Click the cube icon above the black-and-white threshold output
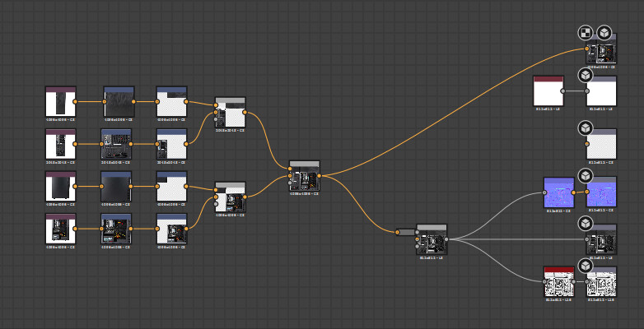 coord(586,266)
